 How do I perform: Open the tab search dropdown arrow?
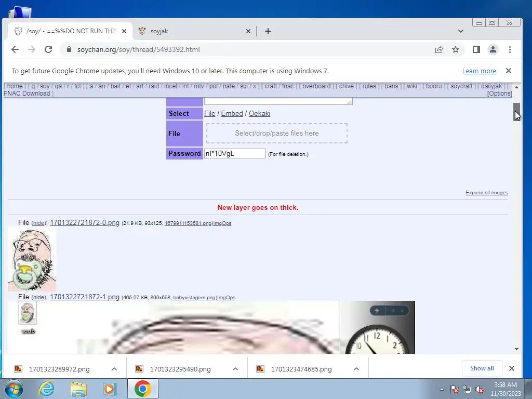click(x=461, y=31)
